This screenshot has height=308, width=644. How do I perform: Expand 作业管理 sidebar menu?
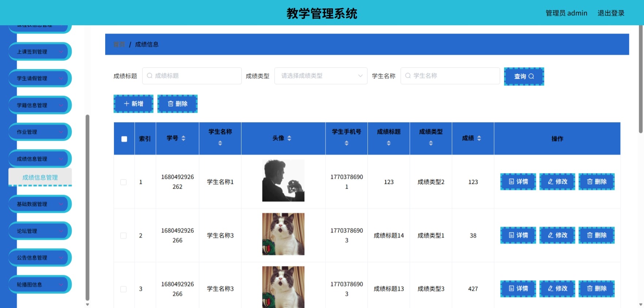point(40,132)
